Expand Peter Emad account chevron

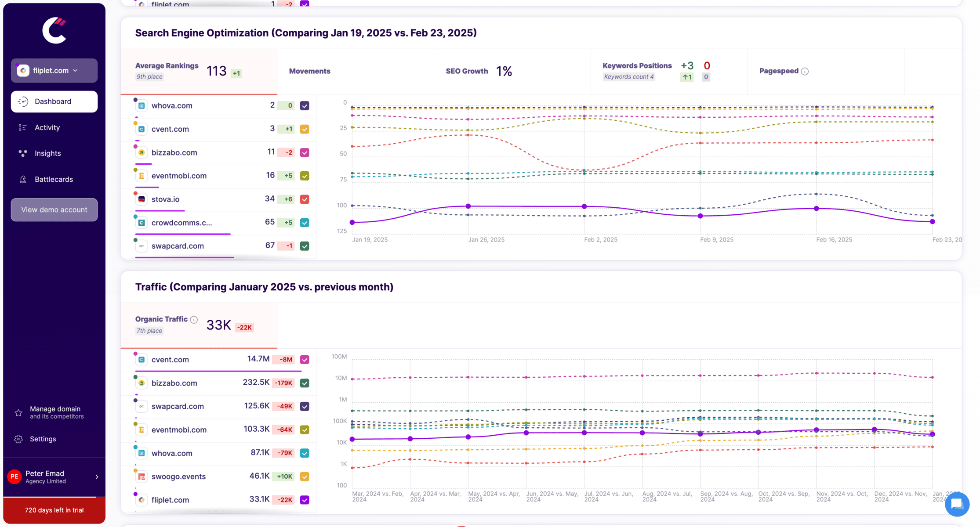pyautogui.click(x=97, y=477)
